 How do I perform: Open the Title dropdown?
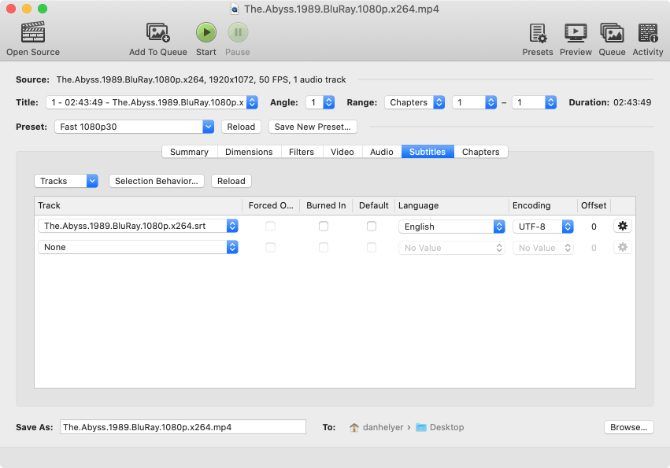click(x=152, y=103)
